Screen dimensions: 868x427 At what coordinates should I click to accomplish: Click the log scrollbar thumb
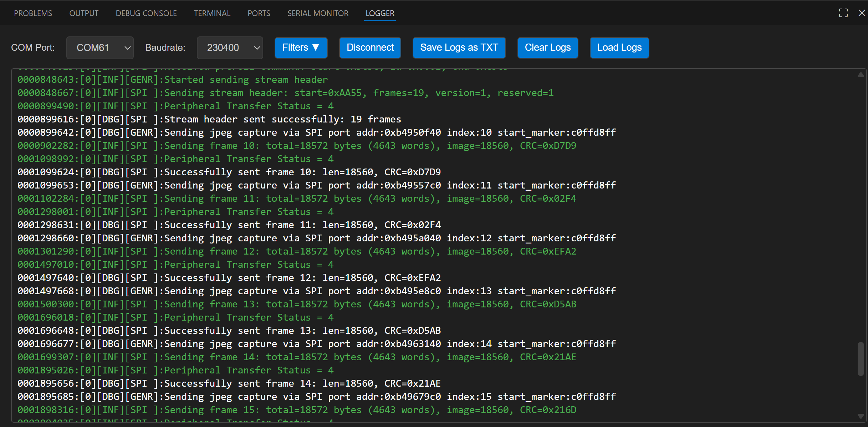pos(861,359)
